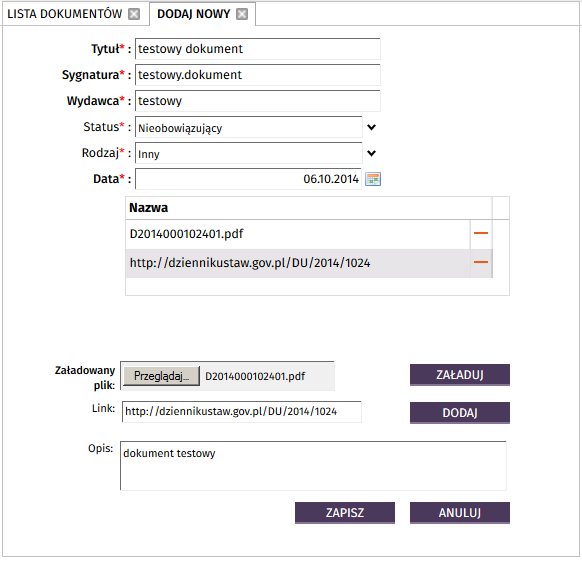The width and height of the screenshot is (582, 561).
Task: Select the D2014000102401.pdf row in Nazwa list
Action: click(298, 234)
